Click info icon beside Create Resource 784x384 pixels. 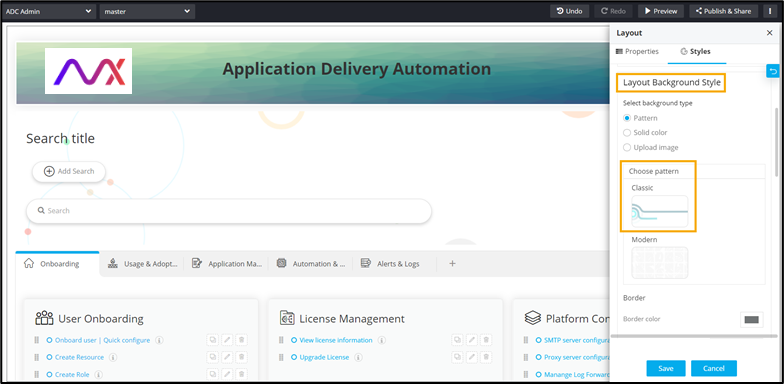tap(113, 358)
